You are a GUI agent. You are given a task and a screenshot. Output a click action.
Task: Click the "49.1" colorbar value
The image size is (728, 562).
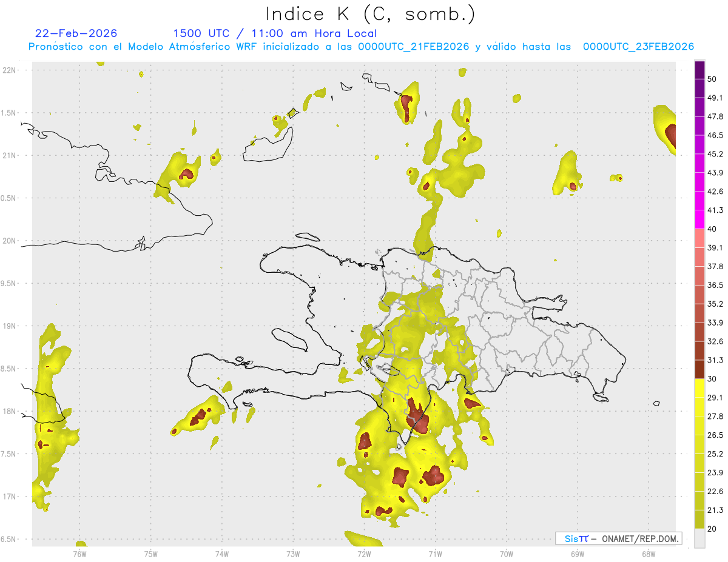(x=715, y=98)
